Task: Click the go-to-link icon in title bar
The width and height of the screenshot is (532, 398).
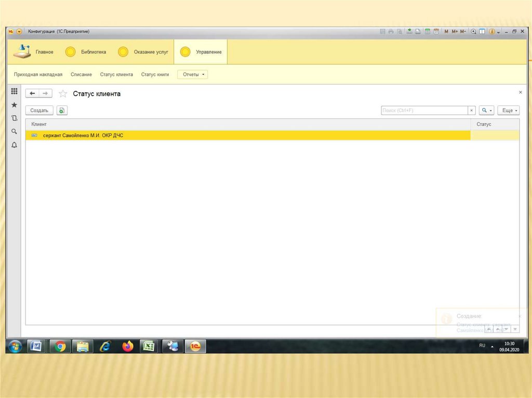Action: click(x=418, y=32)
